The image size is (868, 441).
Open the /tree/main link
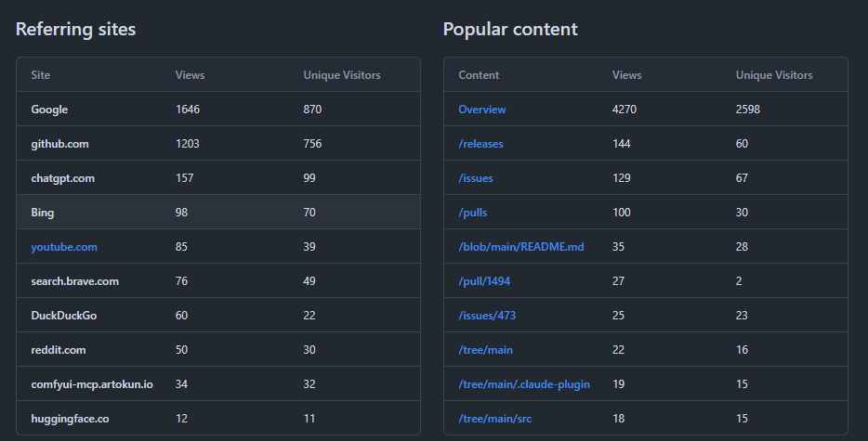tap(485, 350)
